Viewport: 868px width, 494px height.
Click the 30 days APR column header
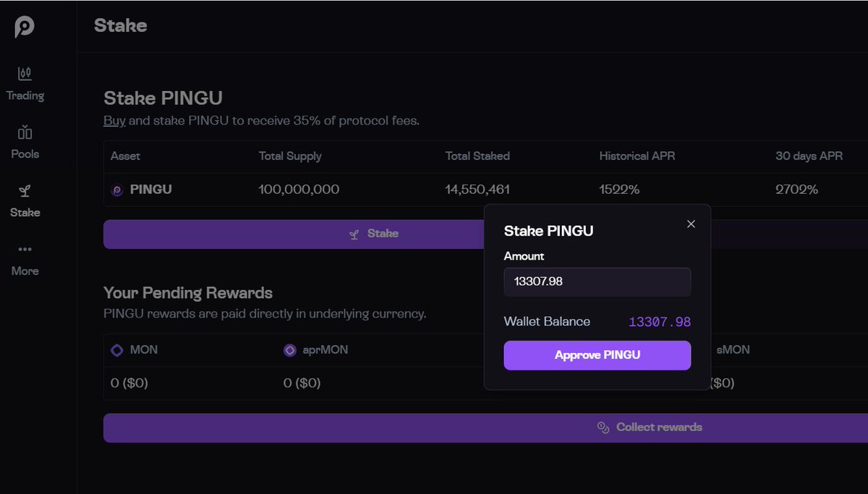click(809, 156)
